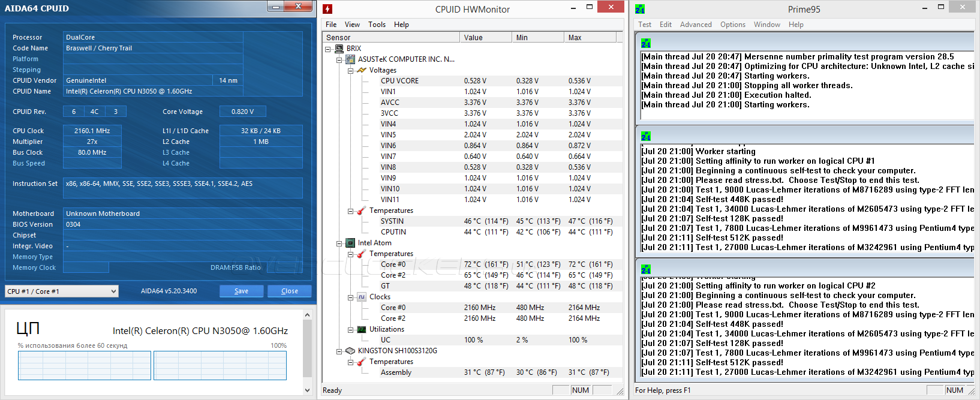Click the HWMonitor app icon in title bar
The image size is (980, 400).
[x=327, y=9]
